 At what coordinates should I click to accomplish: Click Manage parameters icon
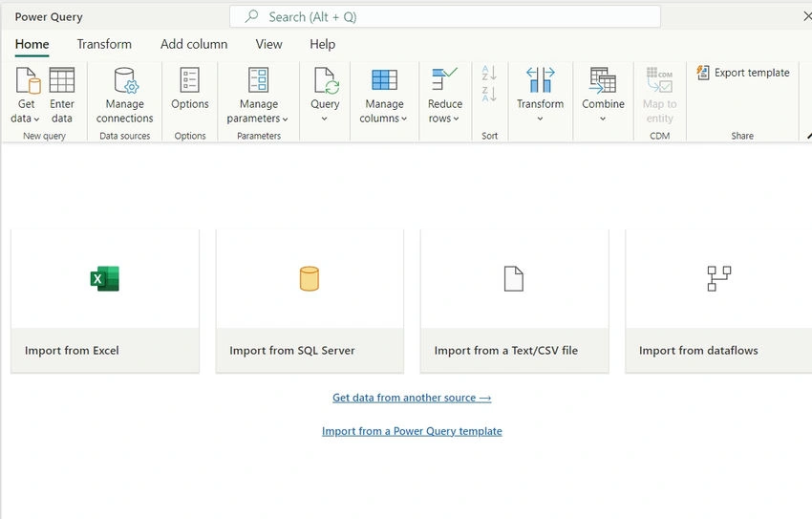pos(259,80)
